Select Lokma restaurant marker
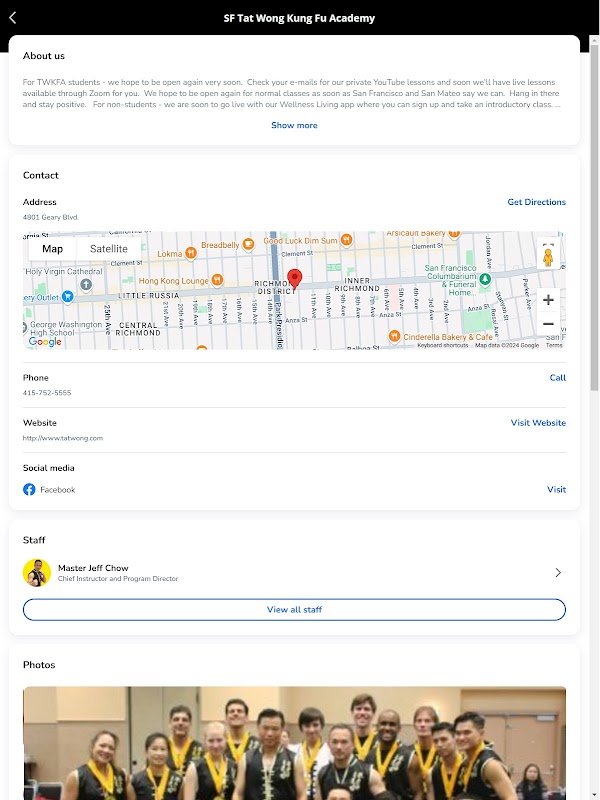This screenshot has height=800, width=600. 190,253
